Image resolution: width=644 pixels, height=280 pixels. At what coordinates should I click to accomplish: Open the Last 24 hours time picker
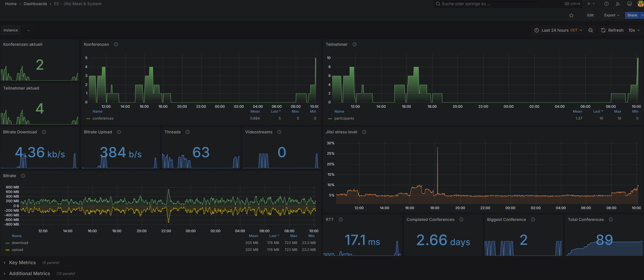click(x=558, y=30)
